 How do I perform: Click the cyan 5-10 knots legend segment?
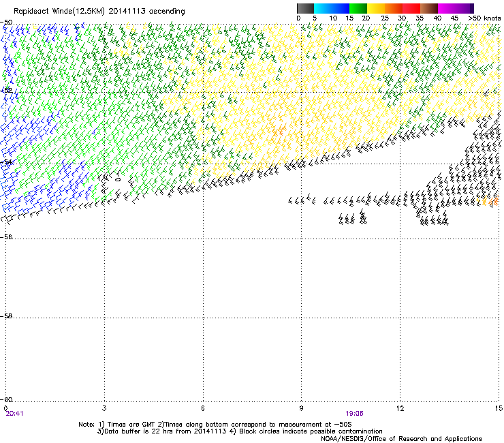click(323, 8)
